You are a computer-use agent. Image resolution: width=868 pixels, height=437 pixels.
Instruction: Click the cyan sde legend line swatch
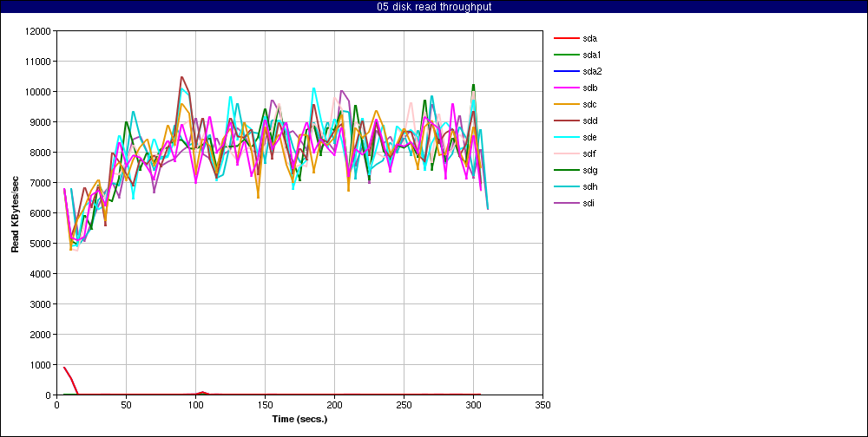coord(566,137)
